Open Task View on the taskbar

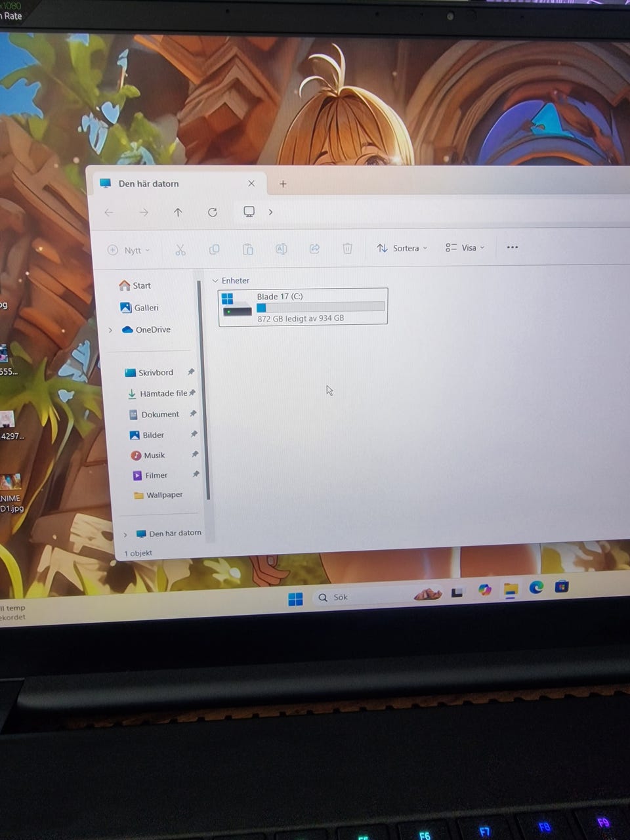coord(457,592)
